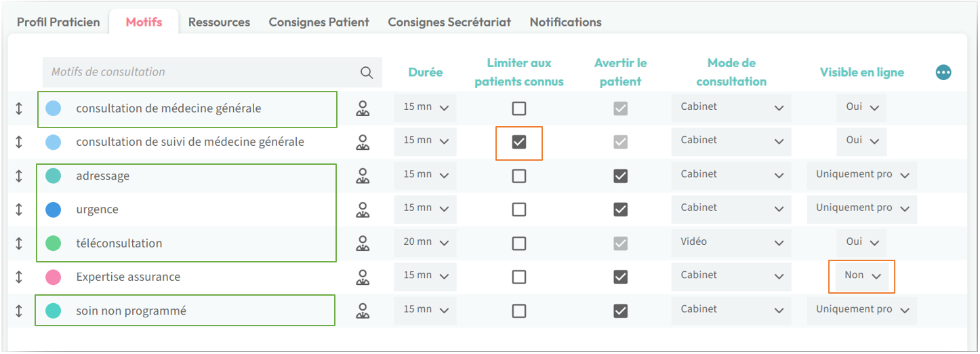Enable known-patients limit for téléconsultation
Screen dimensions: 980x354
click(x=519, y=243)
